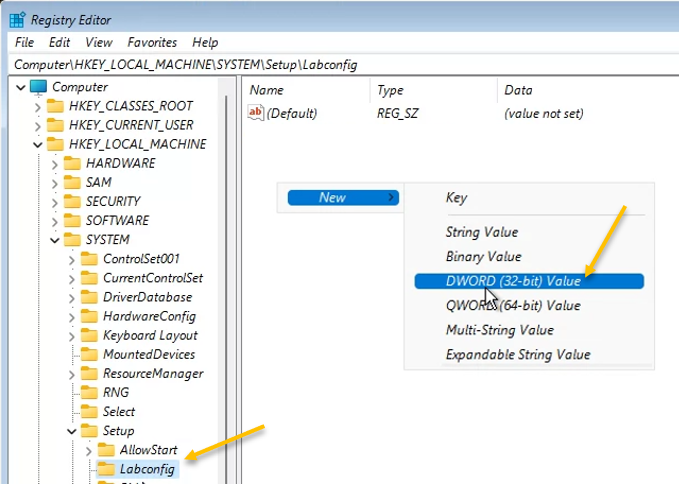Choose Binary Value from the New submenu
679x487 pixels.
click(483, 257)
